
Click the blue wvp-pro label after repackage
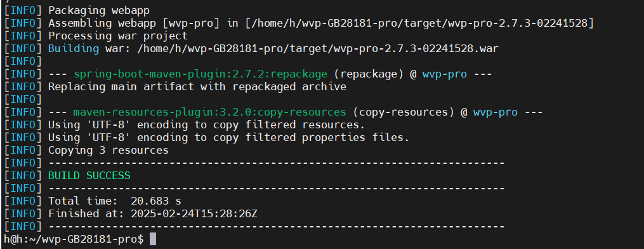coord(444,74)
